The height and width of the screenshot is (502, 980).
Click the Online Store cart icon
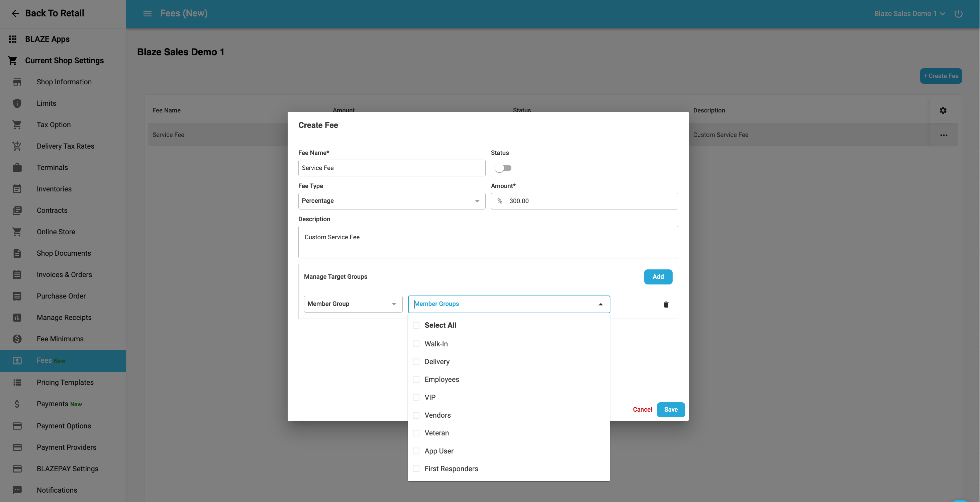[17, 232]
